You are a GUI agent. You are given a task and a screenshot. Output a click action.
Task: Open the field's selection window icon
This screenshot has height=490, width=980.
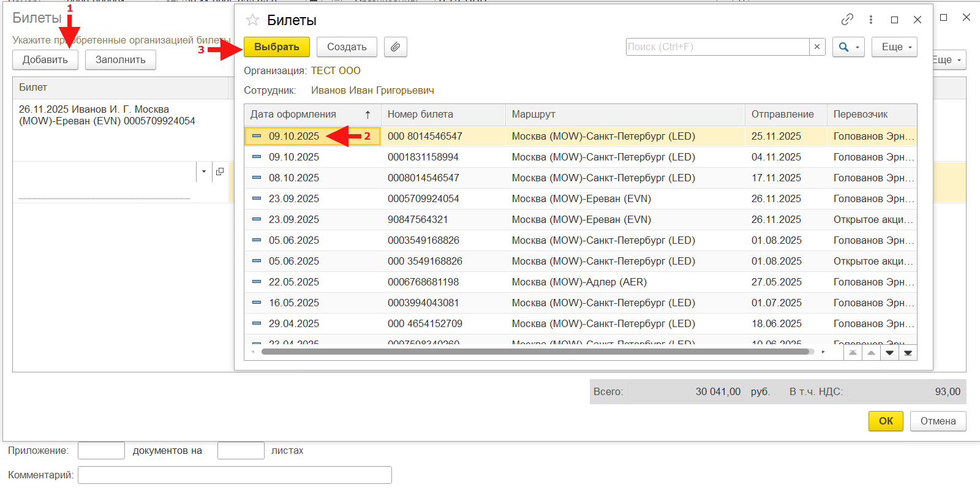click(220, 171)
